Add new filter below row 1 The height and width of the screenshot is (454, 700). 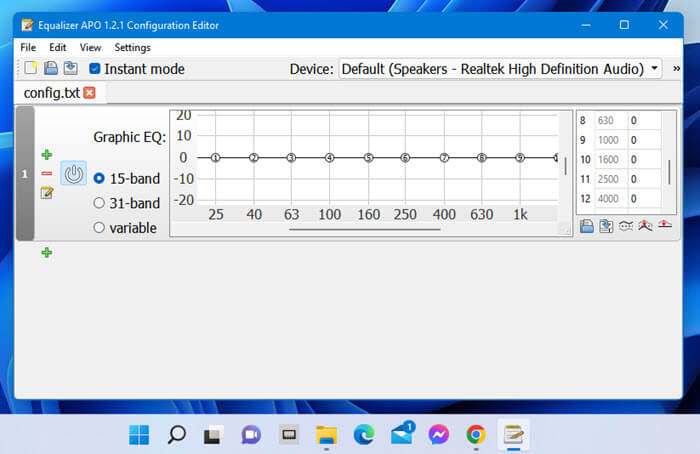[47, 253]
